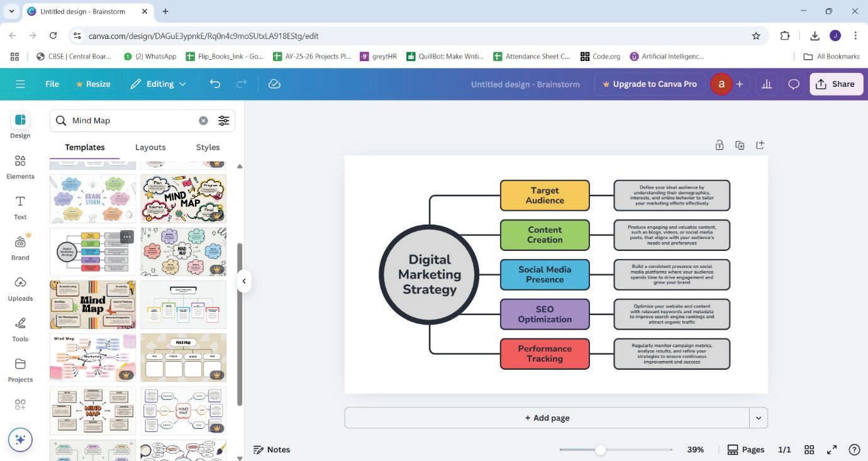The width and height of the screenshot is (868, 461).
Task: Click the Redo arrow in the top bar
Action: pyautogui.click(x=241, y=84)
